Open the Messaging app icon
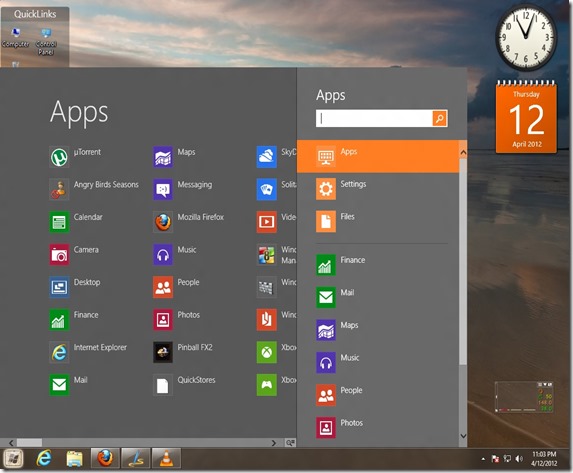 163,189
